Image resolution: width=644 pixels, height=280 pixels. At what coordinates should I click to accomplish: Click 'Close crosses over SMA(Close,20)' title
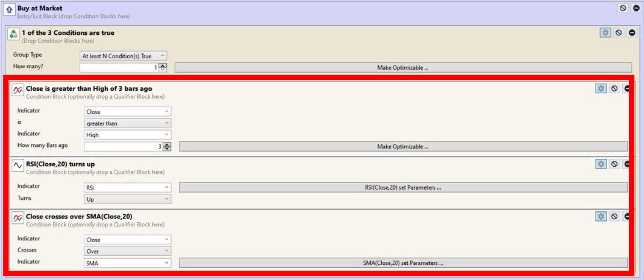[x=79, y=216]
